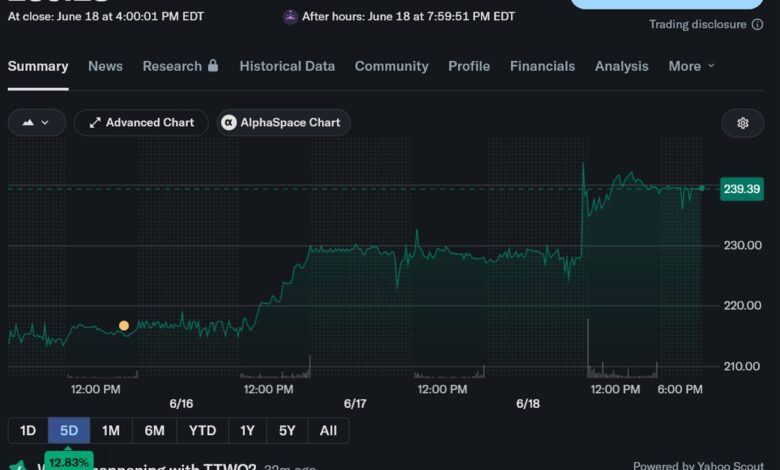Select the 5D time range

click(x=69, y=430)
